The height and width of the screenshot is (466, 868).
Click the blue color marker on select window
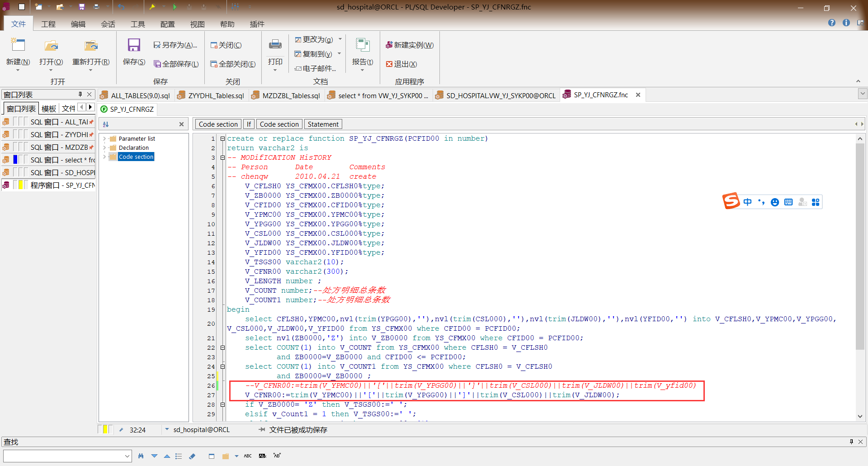click(15, 160)
